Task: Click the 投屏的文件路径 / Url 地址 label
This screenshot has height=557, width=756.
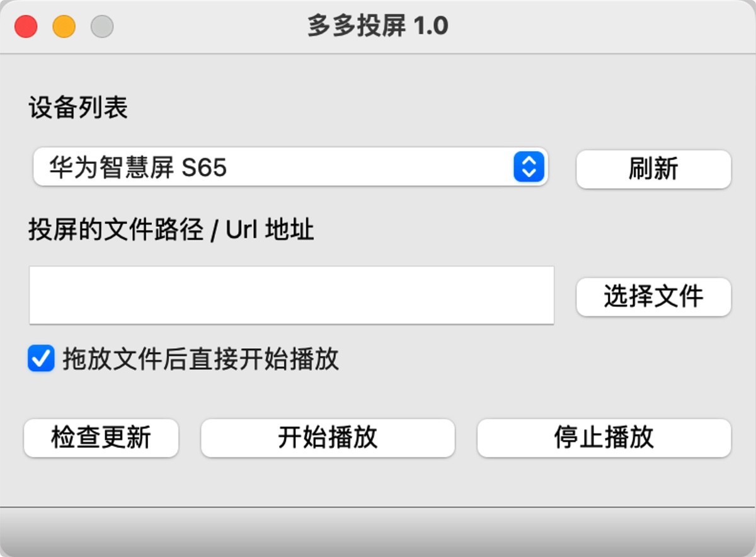Action: [171, 230]
